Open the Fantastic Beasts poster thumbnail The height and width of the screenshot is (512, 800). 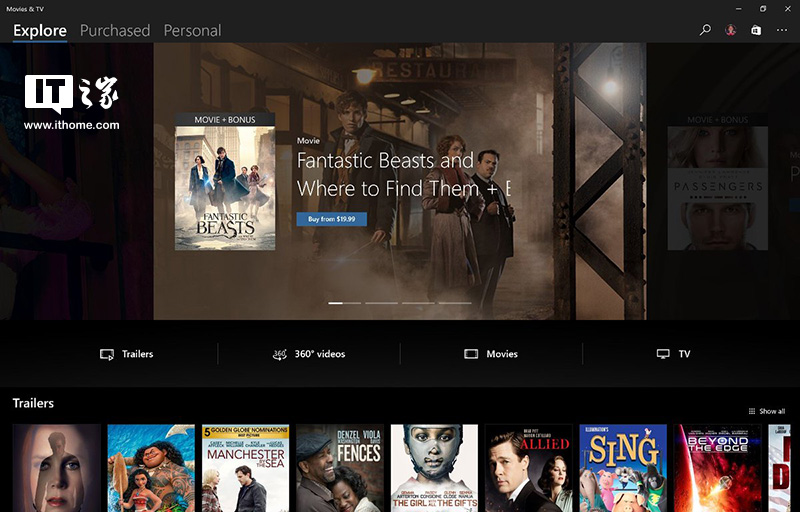(225, 182)
